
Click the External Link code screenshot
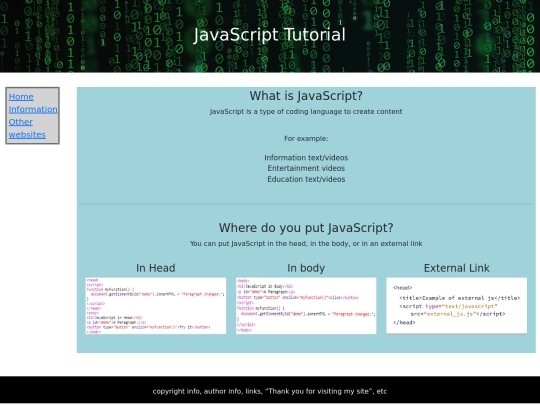(456, 305)
